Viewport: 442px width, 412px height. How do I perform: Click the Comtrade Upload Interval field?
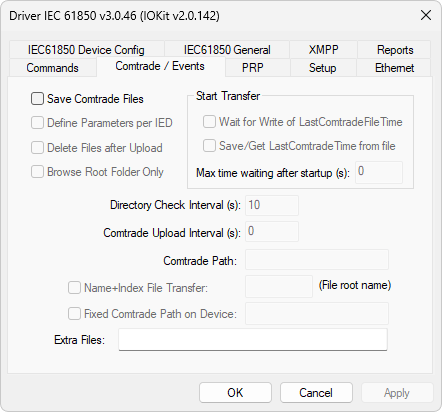pos(272,232)
